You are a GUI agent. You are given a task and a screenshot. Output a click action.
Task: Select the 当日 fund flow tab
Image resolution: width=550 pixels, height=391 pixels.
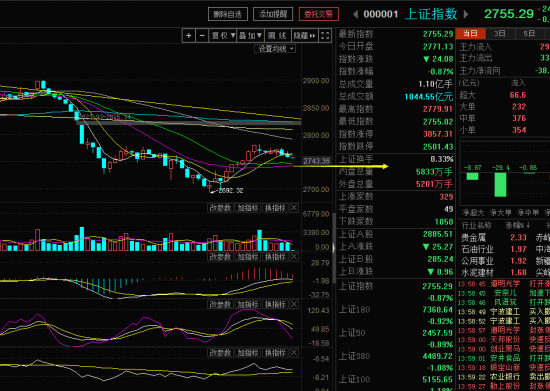pos(471,34)
